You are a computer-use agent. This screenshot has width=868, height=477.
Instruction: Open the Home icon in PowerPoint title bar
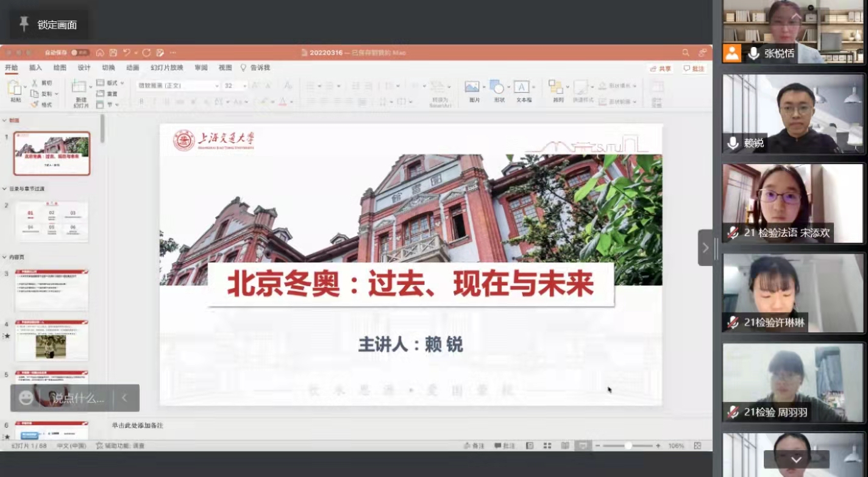pos(100,52)
